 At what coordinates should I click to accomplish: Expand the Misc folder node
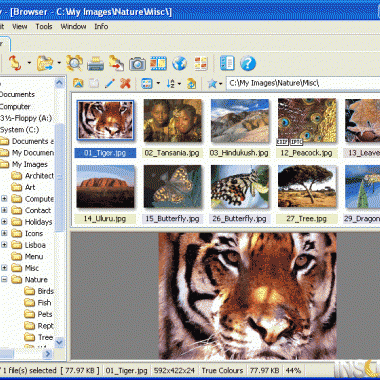pyautogui.click(x=4, y=268)
